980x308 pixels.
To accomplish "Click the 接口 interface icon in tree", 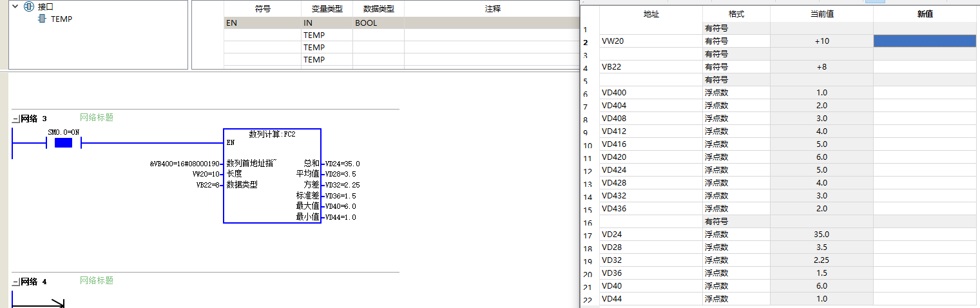I will coord(28,6).
